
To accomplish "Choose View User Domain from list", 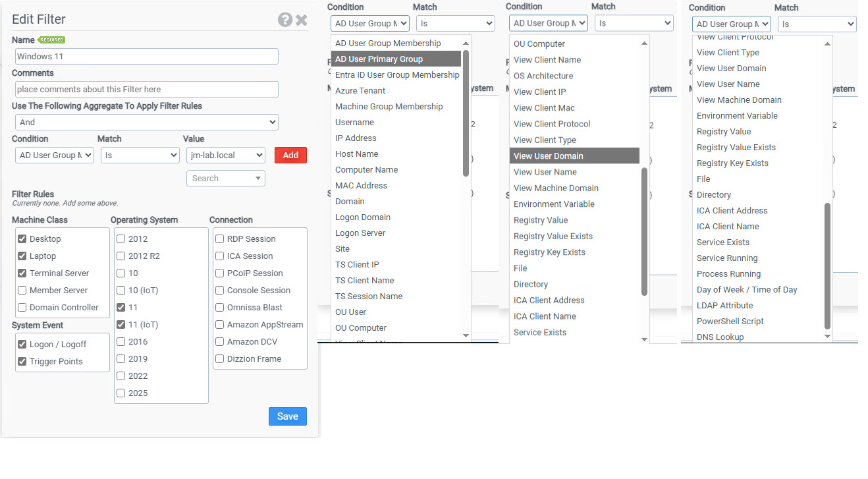I will point(548,156).
